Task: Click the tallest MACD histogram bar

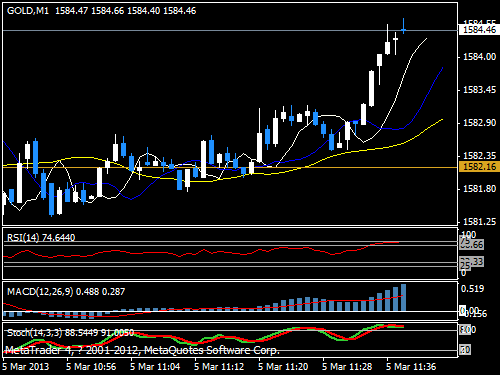Action: pos(403,297)
